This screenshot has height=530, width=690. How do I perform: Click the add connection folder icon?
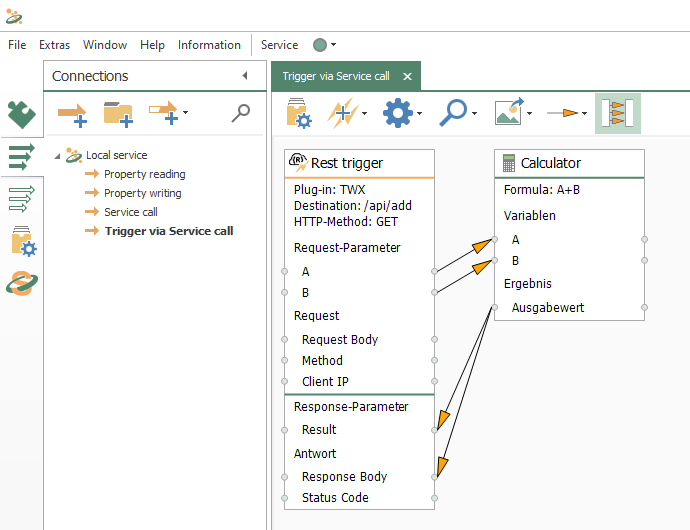[x=118, y=114]
